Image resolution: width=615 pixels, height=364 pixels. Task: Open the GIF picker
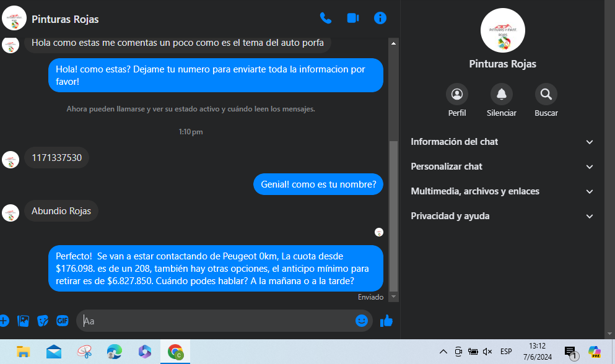point(63,321)
